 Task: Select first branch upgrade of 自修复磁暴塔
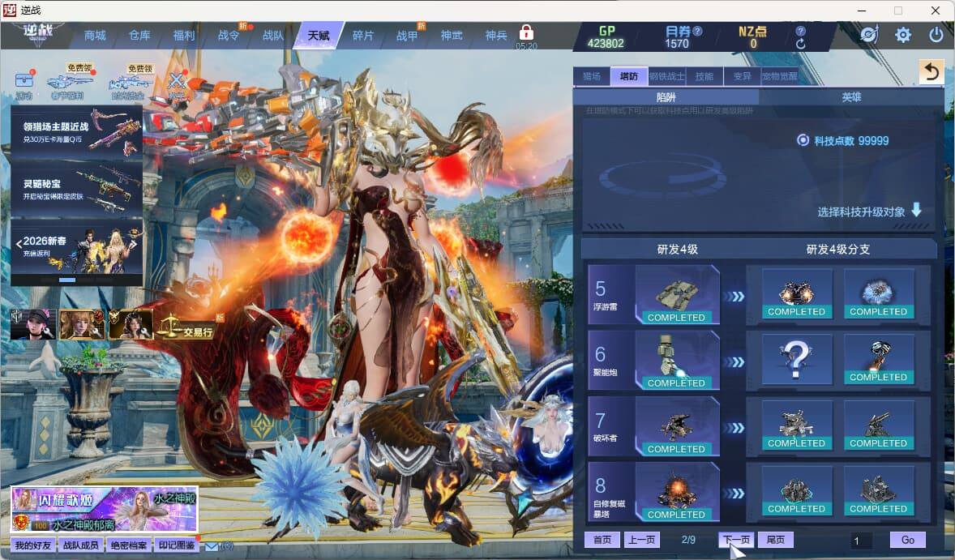[797, 491]
